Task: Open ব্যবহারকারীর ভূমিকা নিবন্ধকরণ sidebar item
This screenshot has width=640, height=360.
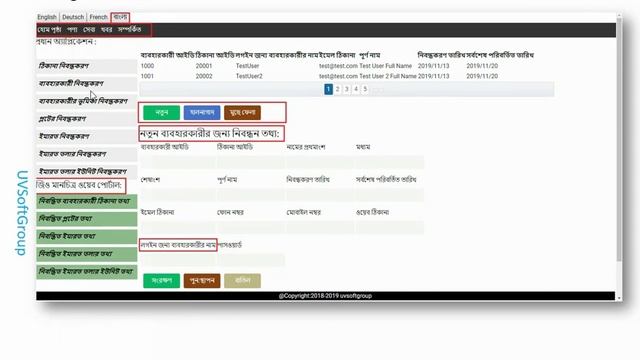Action: coord(87,101)
